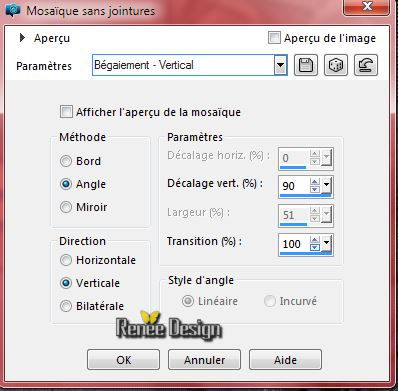Click the OK button

(x=123, y=360)
